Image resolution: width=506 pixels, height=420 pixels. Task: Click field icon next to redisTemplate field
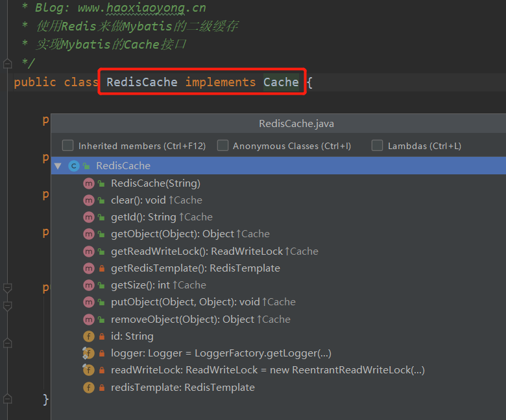tap(89, 388)
